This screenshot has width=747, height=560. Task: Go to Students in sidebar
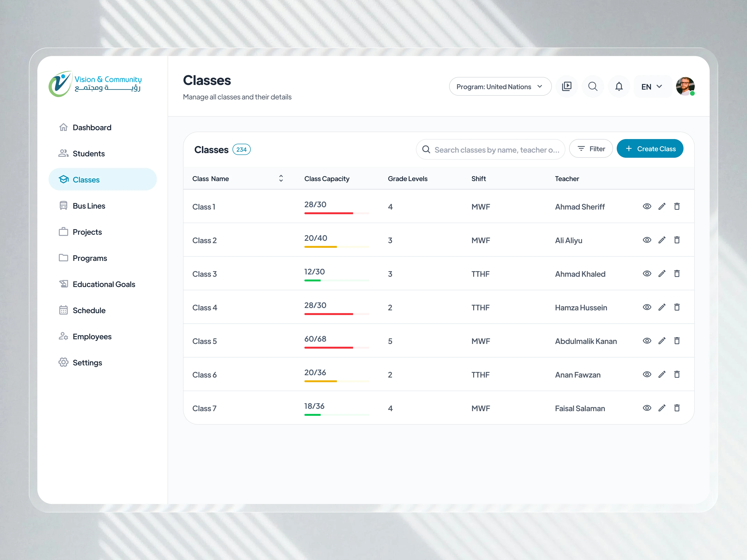[88, 154]
